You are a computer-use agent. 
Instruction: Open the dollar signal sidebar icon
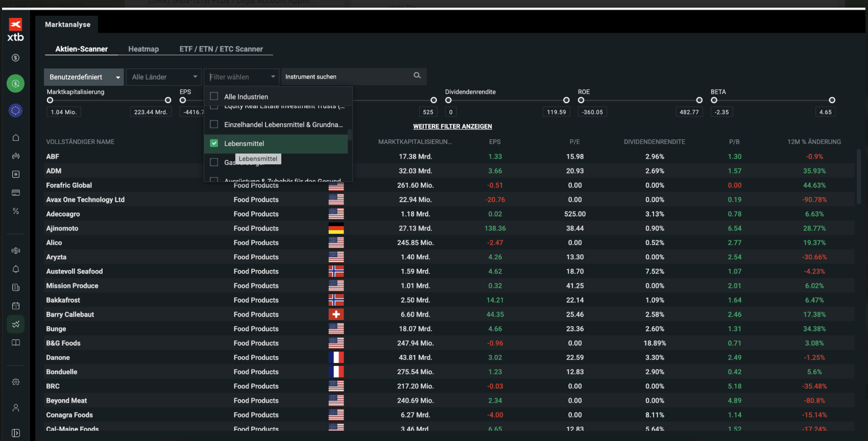click(15, 251)
